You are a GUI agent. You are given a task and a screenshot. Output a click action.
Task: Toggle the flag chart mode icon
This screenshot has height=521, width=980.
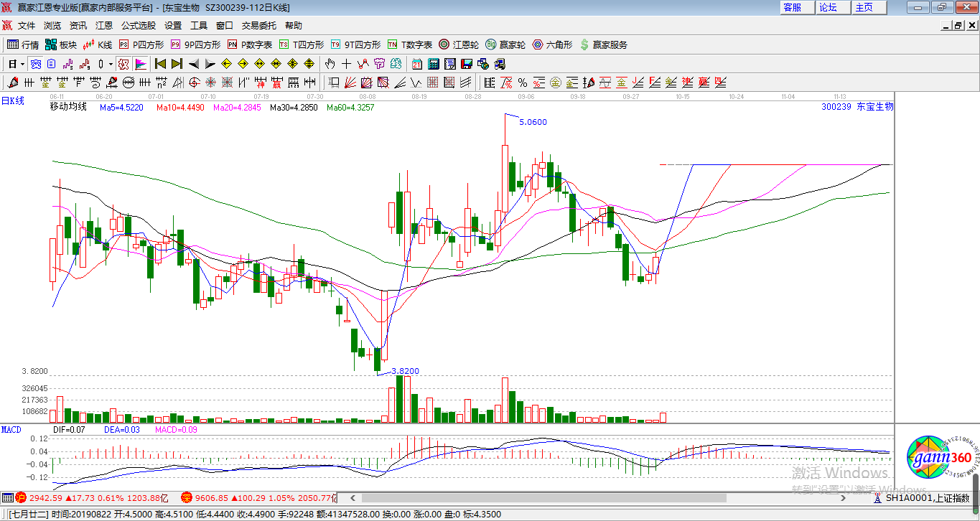click(x=141, y=64)
